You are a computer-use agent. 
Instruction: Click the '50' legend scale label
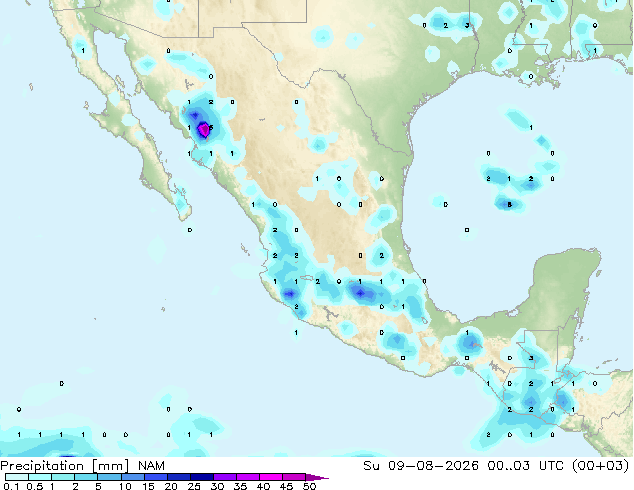click(310, 486)
